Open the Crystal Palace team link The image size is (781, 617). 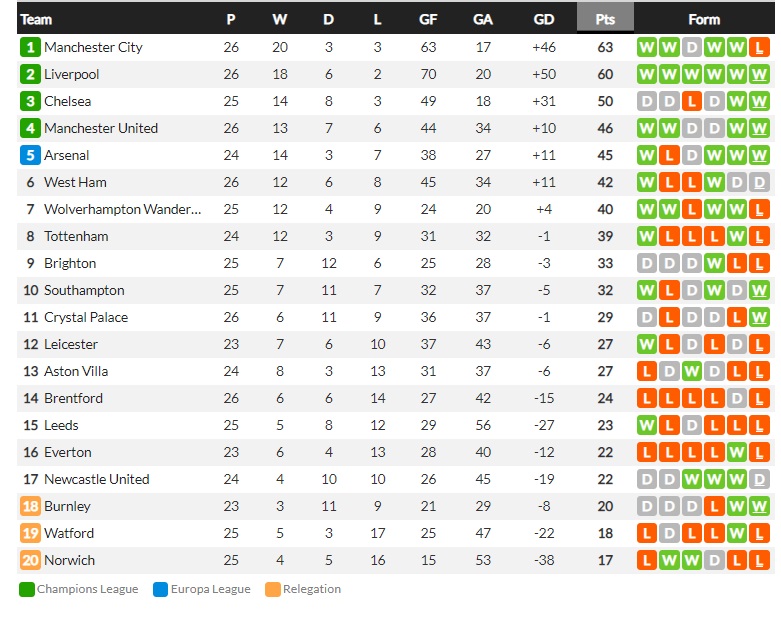[86, 317]
